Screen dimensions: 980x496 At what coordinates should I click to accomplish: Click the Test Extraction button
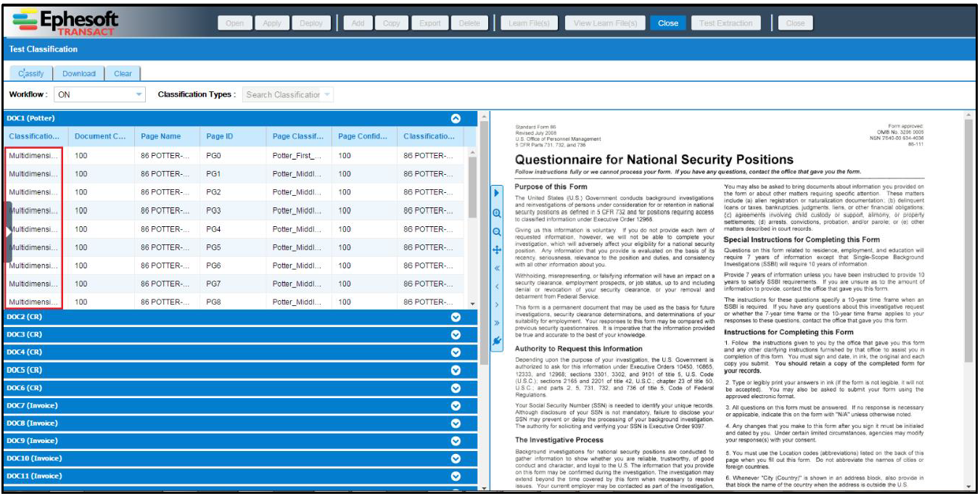(x=726, y=23)
